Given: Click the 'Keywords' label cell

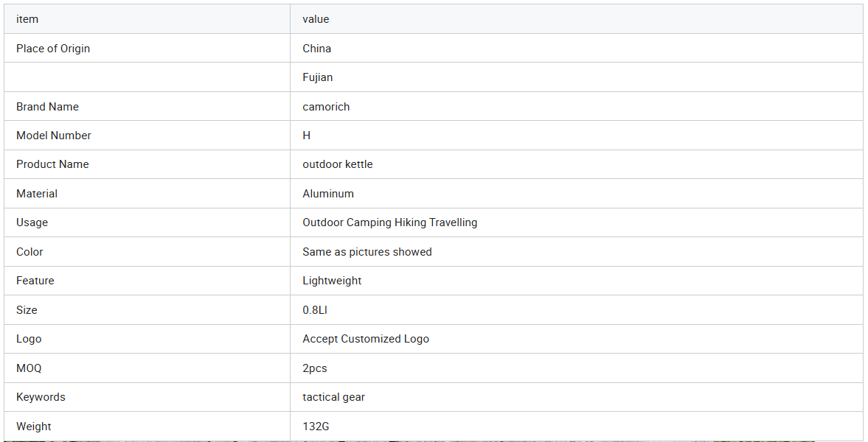Looking at the screenshot, I should pyautogui.click(x=41, y=397).
